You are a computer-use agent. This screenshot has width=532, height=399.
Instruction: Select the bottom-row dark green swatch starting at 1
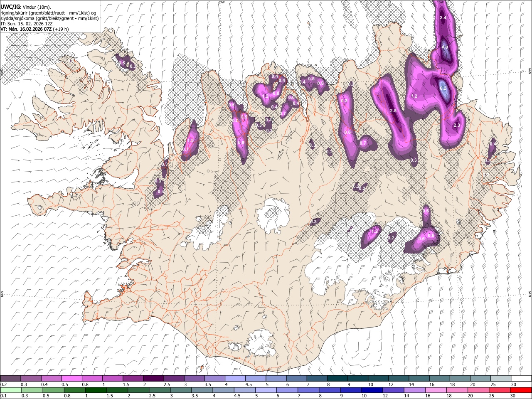[96, 390]
